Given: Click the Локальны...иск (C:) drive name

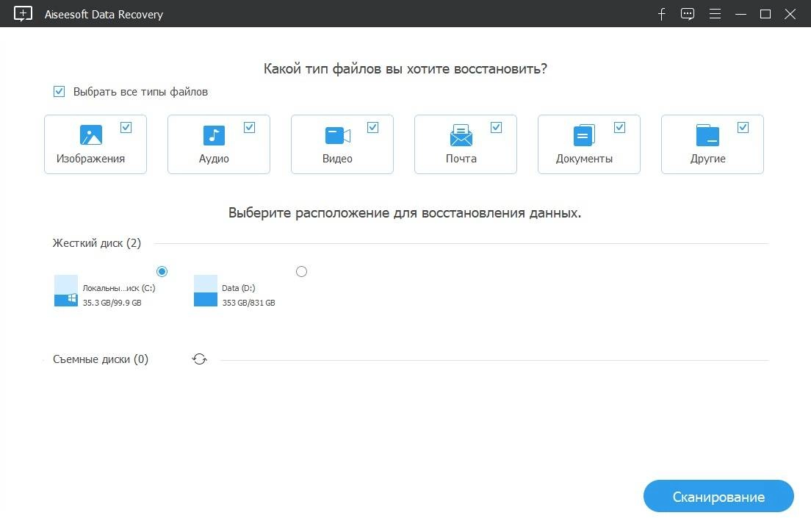Looking at the screenshot, I should 119,288.
